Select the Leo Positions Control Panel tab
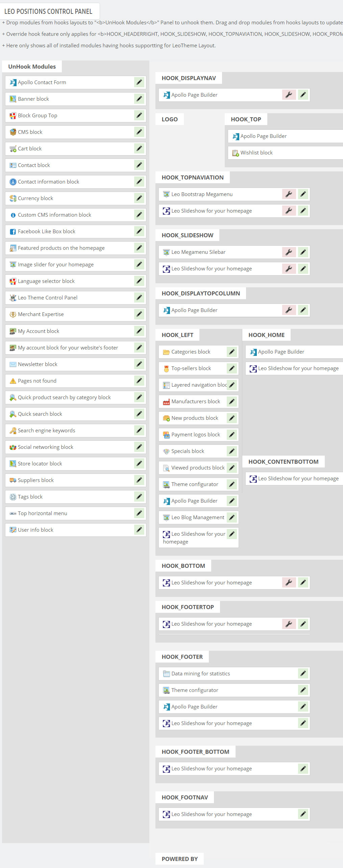Image resolution: width=343 pixels, height=868 pixels. (x=48, y=11)
